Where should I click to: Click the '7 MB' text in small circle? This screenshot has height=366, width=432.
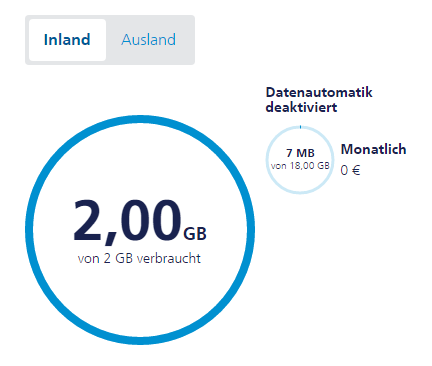pyautogui.click(x=300, y=153)
